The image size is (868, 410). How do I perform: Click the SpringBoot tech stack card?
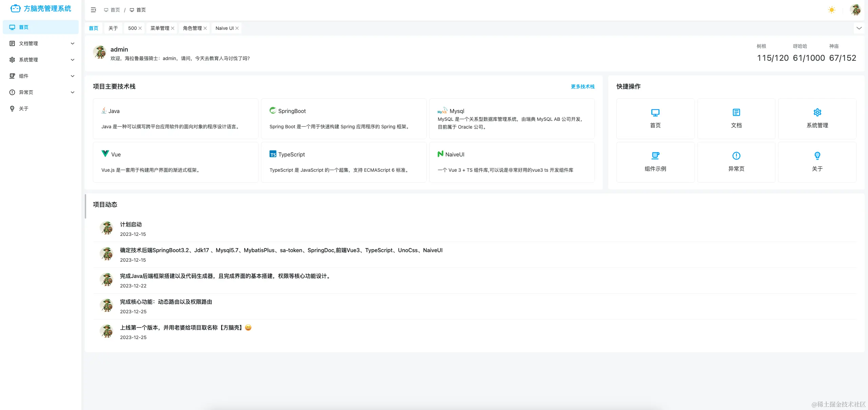343,119
